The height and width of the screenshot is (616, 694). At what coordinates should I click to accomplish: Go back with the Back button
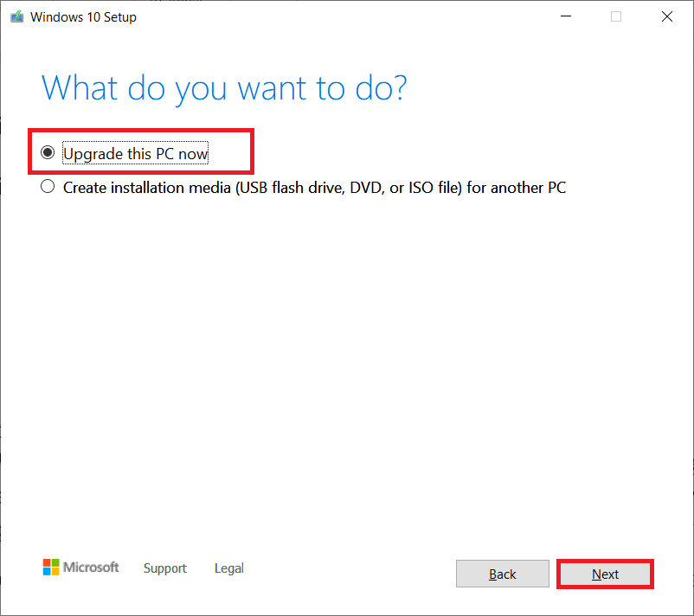[x=503, y=574]
